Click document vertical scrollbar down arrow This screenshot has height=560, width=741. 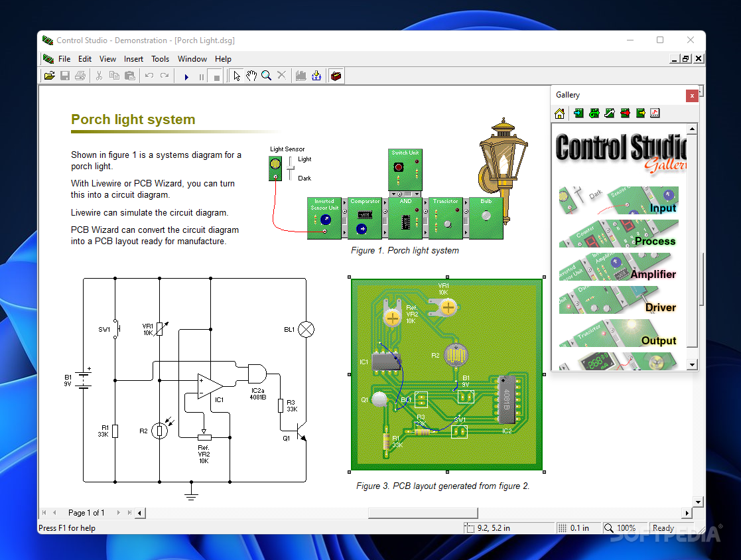pyautogui.click(x=698, y=502)
